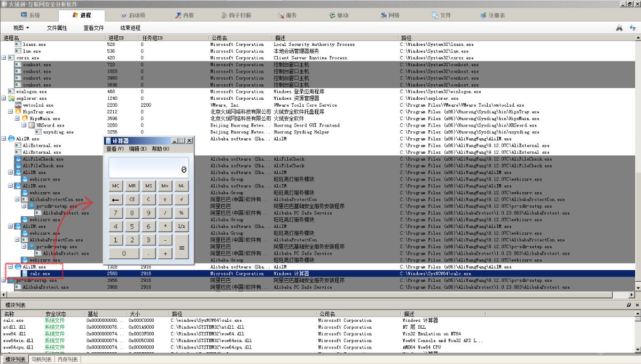This screenshot has width=641, height=364.
Task: Click the 7 key in Calculator
Action: click(115, 213)
